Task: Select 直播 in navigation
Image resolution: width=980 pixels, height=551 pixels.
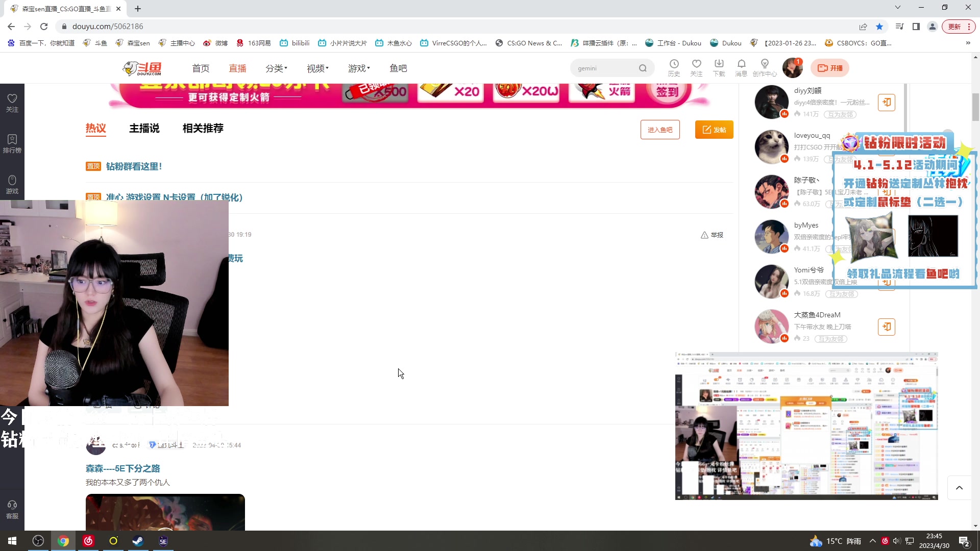Action: 237,68
